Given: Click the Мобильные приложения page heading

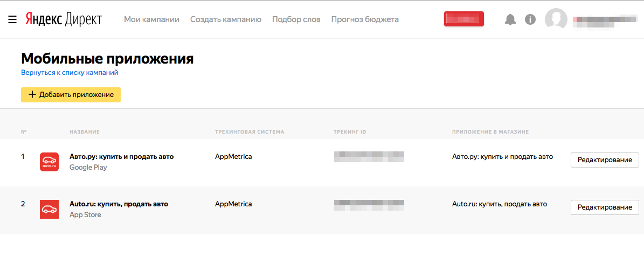Looking at the screenshot, I should click(107, 59).
